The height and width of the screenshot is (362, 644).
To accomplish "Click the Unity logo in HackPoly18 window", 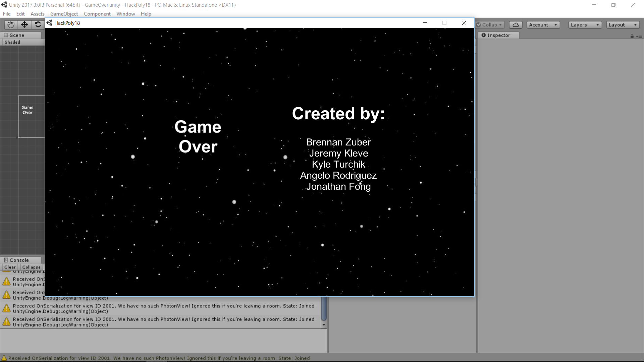I will (x=50, y=23).
